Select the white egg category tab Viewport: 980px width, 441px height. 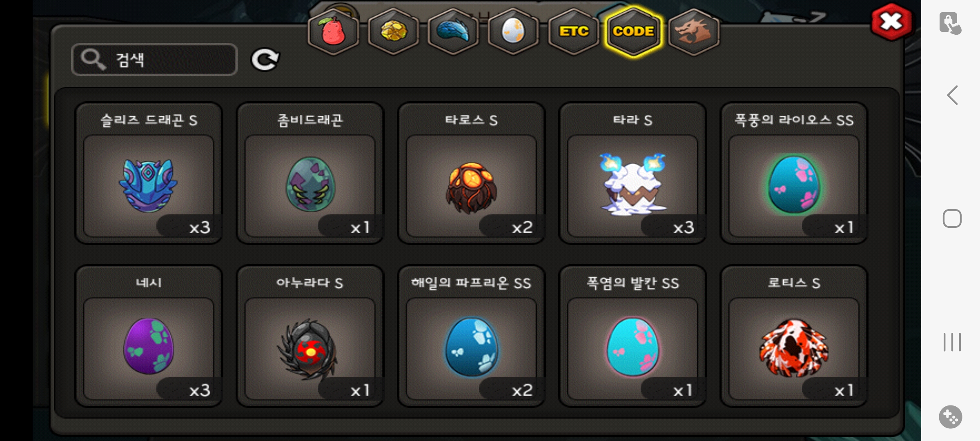point(513,31)
